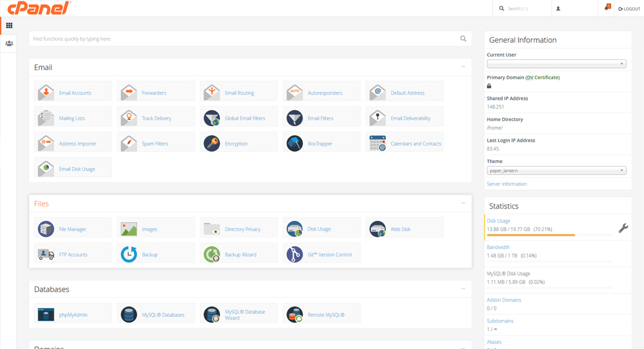Open Git Version Control icon
The height and width of the screenshot is (349, 644).
tap(294, 254)
